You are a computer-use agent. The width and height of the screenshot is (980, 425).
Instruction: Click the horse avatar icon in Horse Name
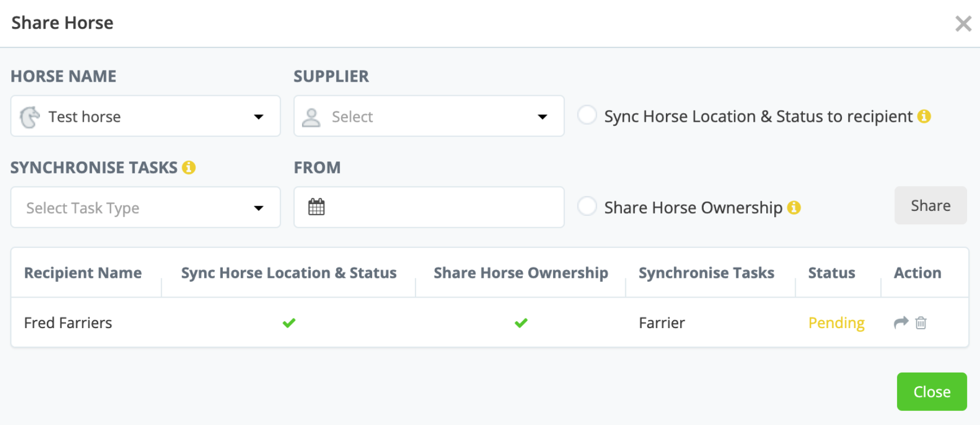tap(30, 117)
